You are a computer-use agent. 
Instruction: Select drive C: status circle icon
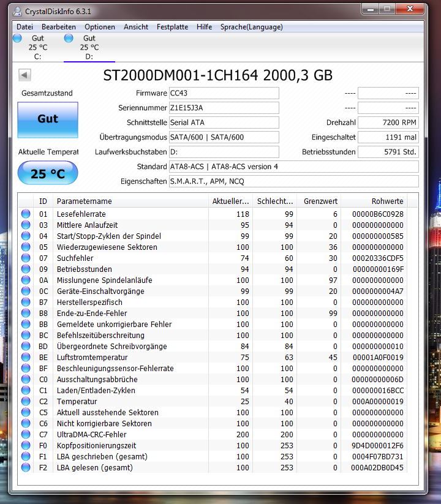pos(17,38)
